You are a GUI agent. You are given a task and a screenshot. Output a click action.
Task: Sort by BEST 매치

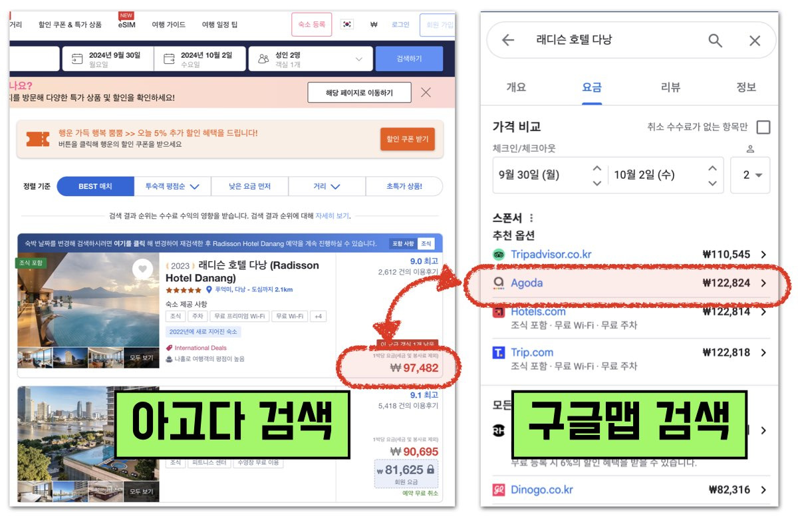point(95,186)
